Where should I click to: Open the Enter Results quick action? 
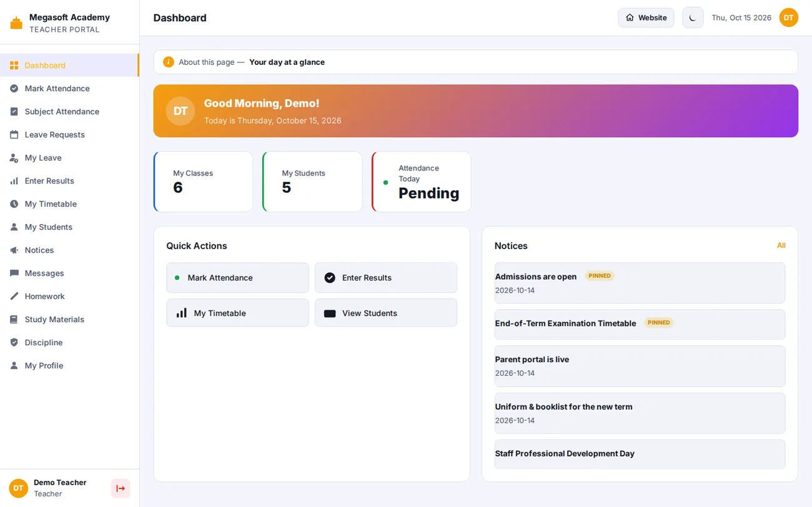pyautogui.click(x=386, y=278)
